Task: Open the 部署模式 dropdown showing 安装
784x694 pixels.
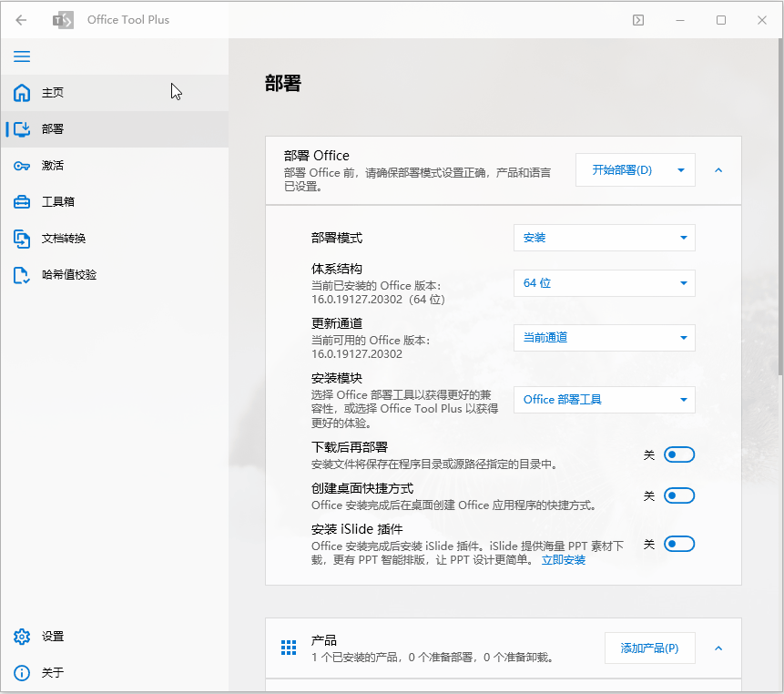Action: (x=604, y=238)
